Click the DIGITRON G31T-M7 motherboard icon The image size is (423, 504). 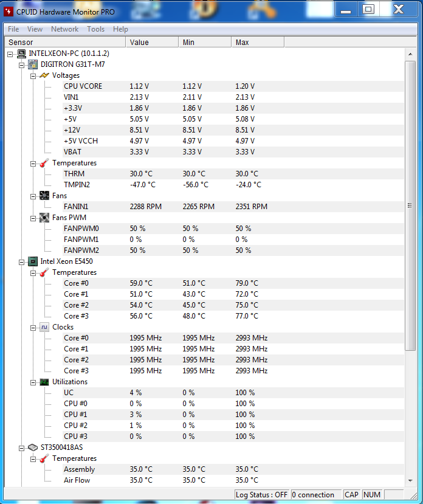click(33, 64)
